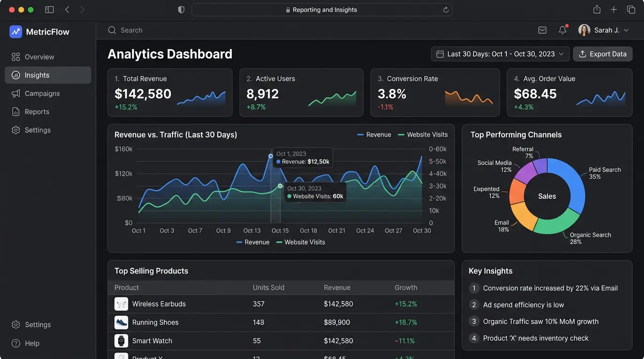The image size is (644, 359).
Task: Open the insight about conversion rate via Email
Action: pyautogui.click(x=544, y=288)
